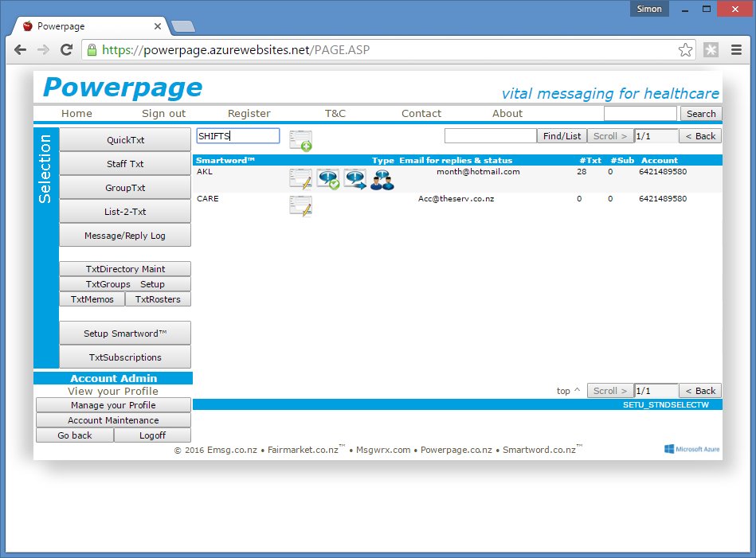Screen dimensions: 756x558
Task: Click the edit pencil icon for CARE
Action: tap(300, 205)
